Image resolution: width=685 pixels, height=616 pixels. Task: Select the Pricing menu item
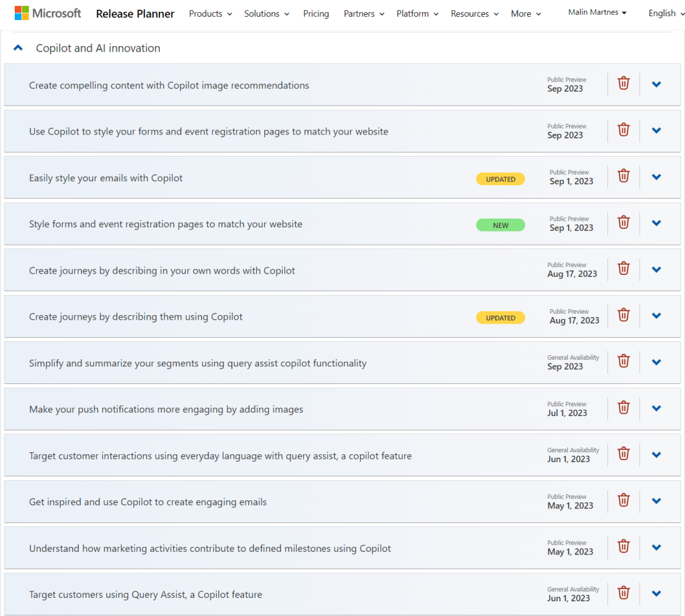(316, 13)
